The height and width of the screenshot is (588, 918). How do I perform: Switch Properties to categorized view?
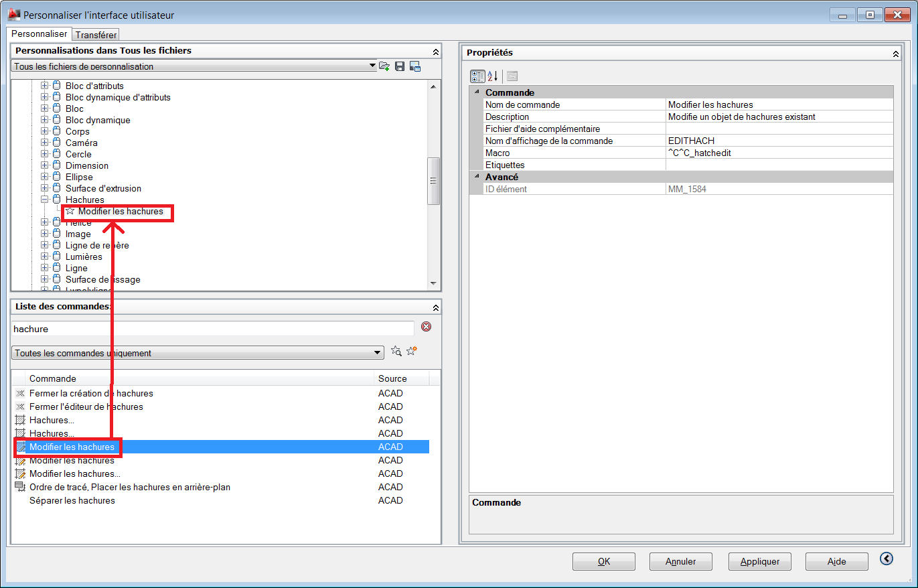[x=477, y=76]
